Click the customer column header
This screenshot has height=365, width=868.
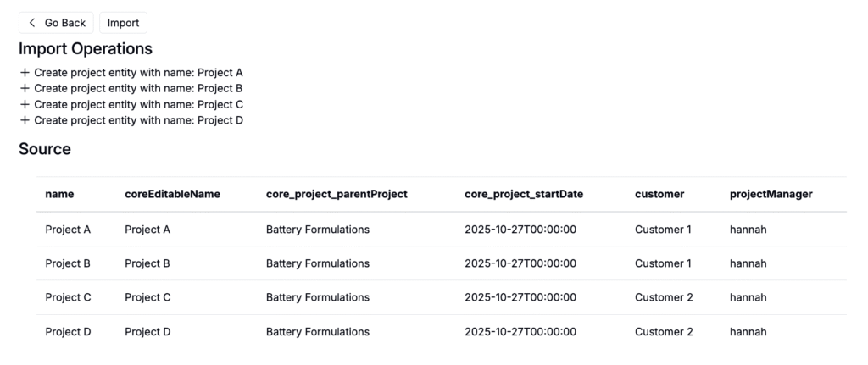click(x=659, y=194)
